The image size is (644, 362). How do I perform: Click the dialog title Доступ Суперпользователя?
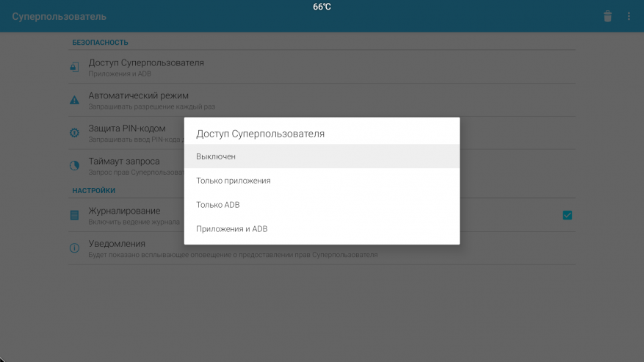click(260, 134)
